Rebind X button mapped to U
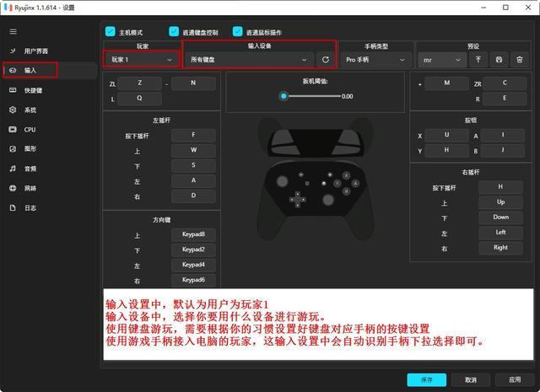540x392 pixels. tap(446, 135)
